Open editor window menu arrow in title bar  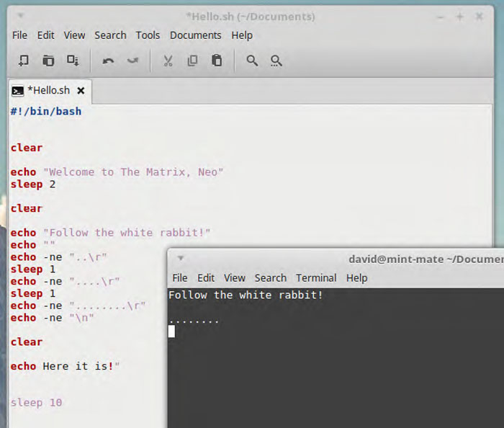20,15
